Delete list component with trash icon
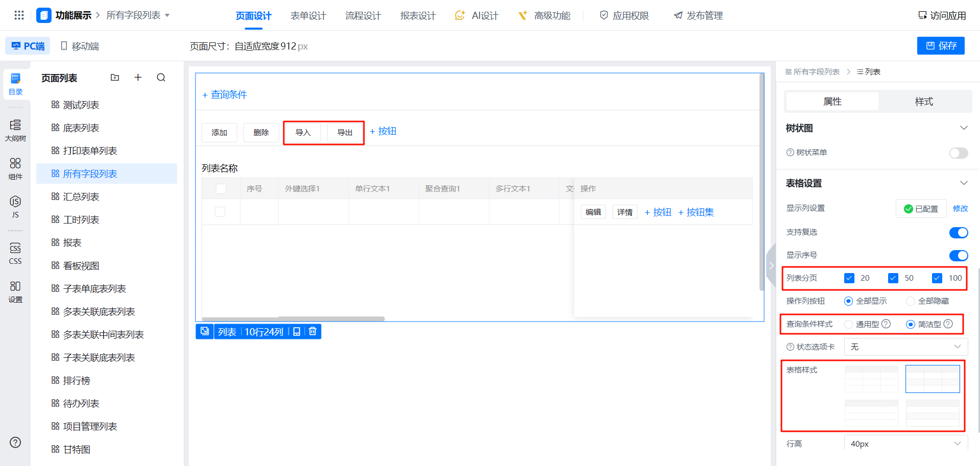 (313, 331)
